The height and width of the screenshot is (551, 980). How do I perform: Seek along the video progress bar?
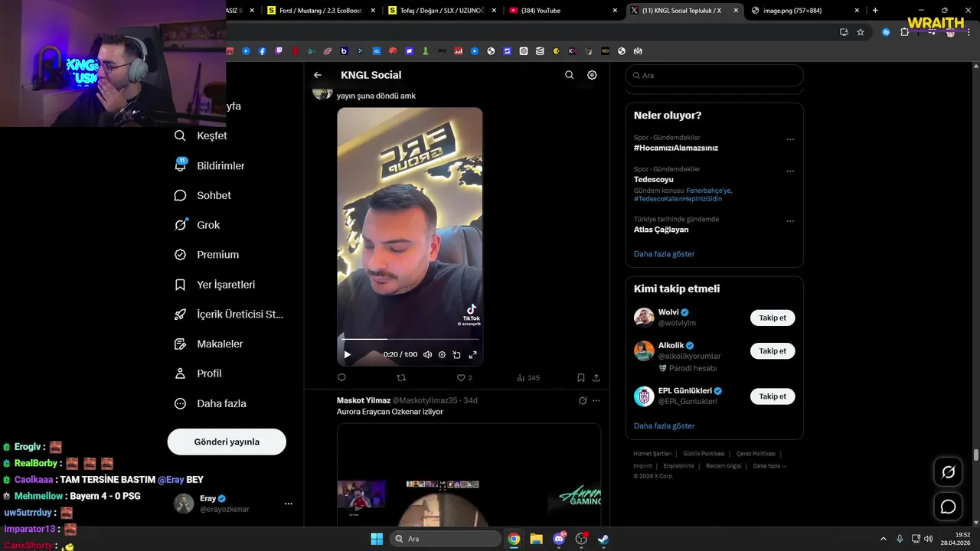410,338
